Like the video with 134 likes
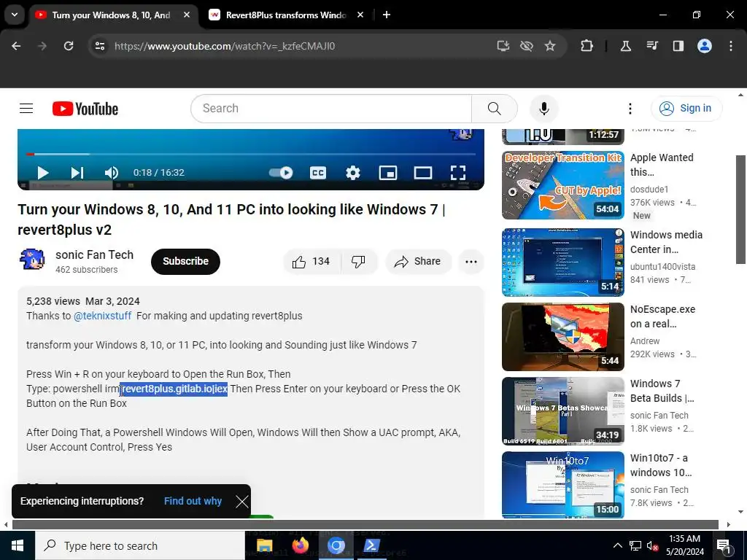The height and width of the screenshot is (560, 747). pyautogui.click(x=312, y=262)
